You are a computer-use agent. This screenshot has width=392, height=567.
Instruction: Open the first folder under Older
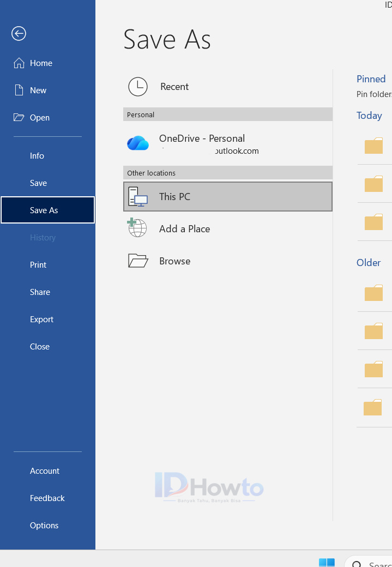(373, 293)
